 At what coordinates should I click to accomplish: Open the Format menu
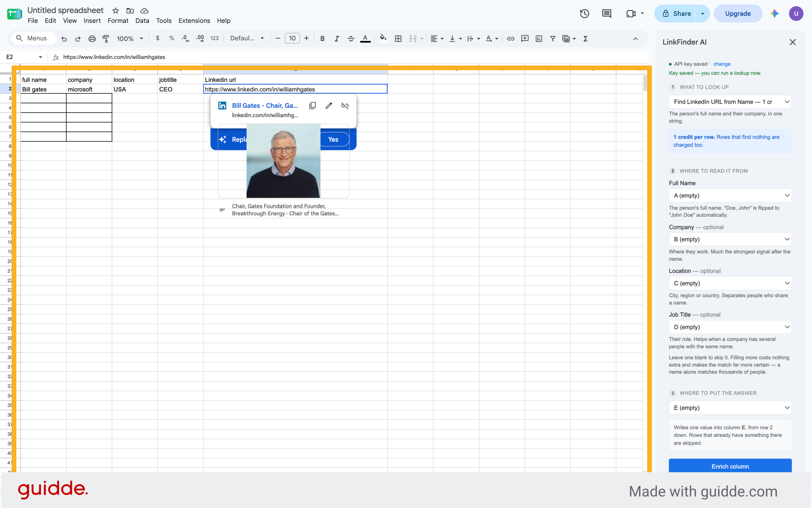tap(118, 21)
